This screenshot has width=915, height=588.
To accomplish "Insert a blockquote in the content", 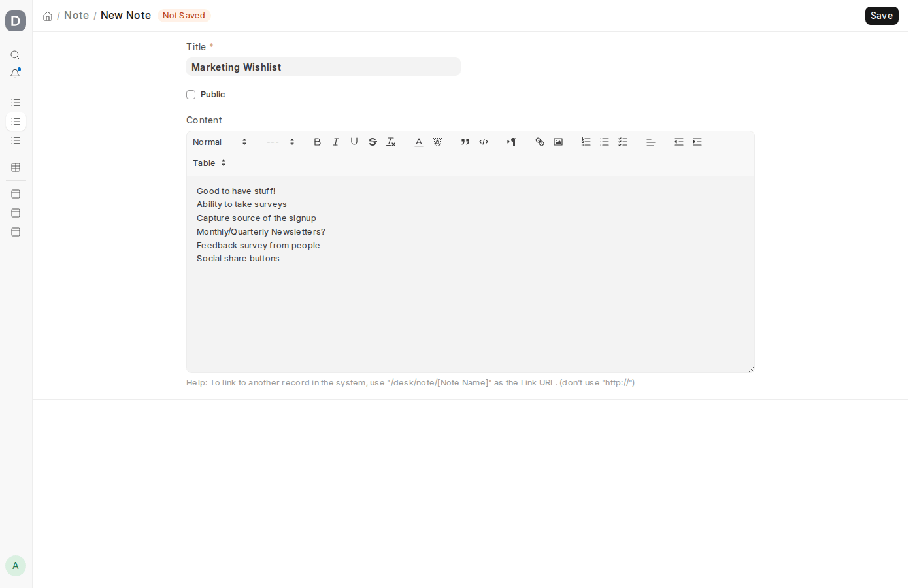I will click(465, 142).
